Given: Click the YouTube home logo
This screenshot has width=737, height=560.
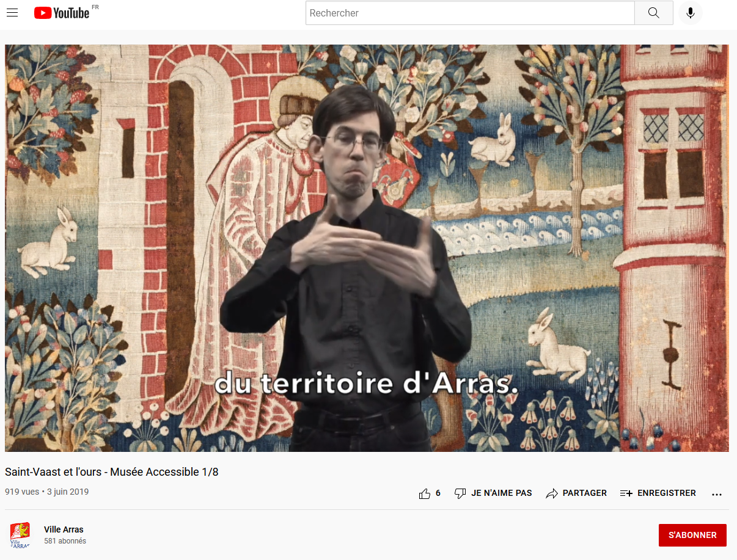Looking at the screenshot, I should coord(62,13).
